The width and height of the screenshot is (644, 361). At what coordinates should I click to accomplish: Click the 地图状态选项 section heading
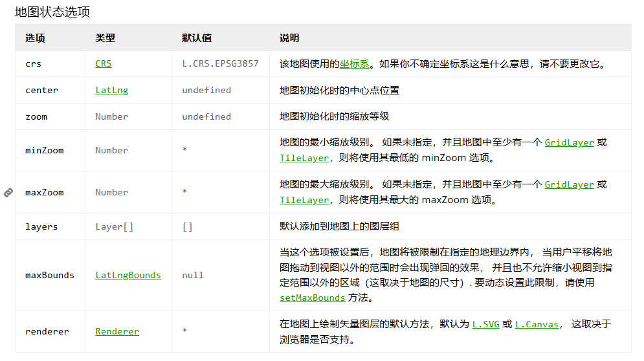[x=52, y=12]
